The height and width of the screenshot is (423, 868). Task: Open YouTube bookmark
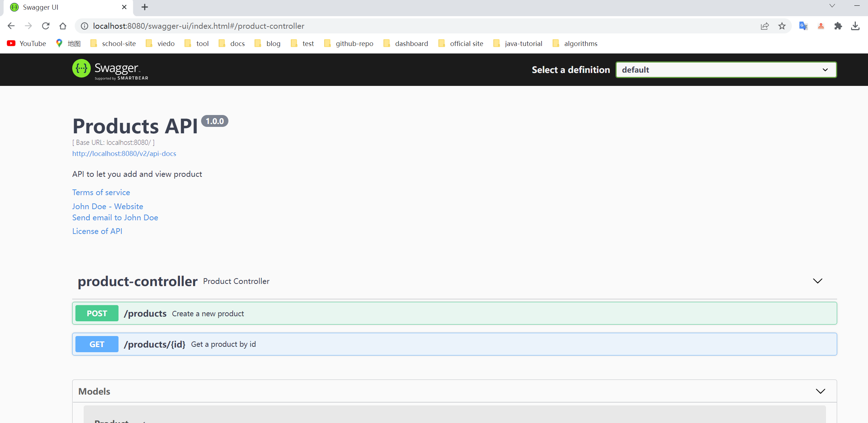coord(27,43)
